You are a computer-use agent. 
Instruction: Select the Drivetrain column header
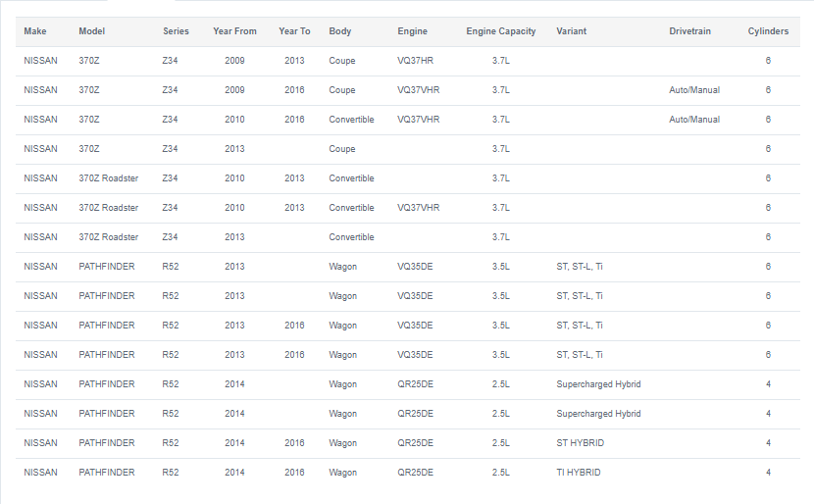pos(689,31)
